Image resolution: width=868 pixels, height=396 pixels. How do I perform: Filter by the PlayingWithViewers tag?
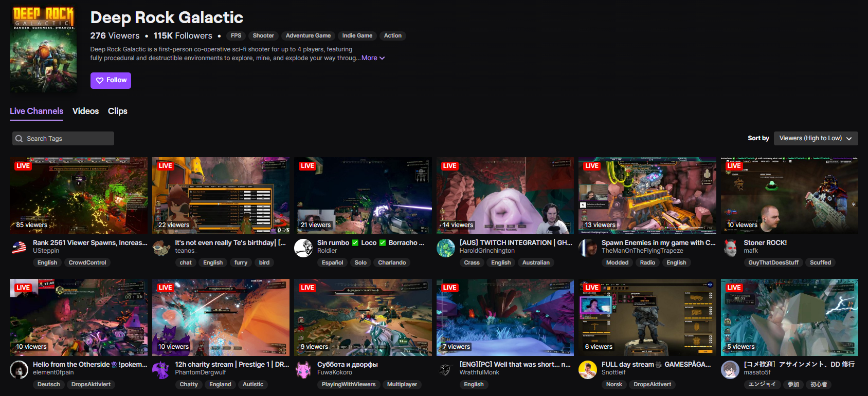pos(349,384)
